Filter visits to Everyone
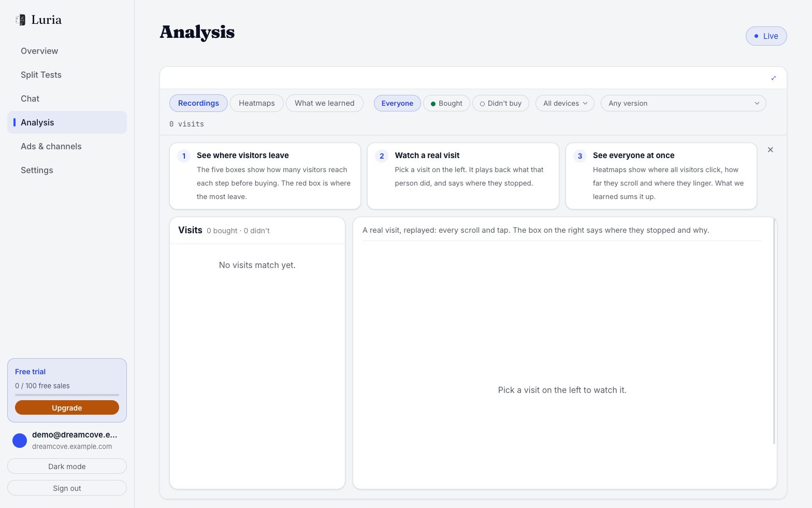This screenshot has width=812, height=508. click(397, 103)
